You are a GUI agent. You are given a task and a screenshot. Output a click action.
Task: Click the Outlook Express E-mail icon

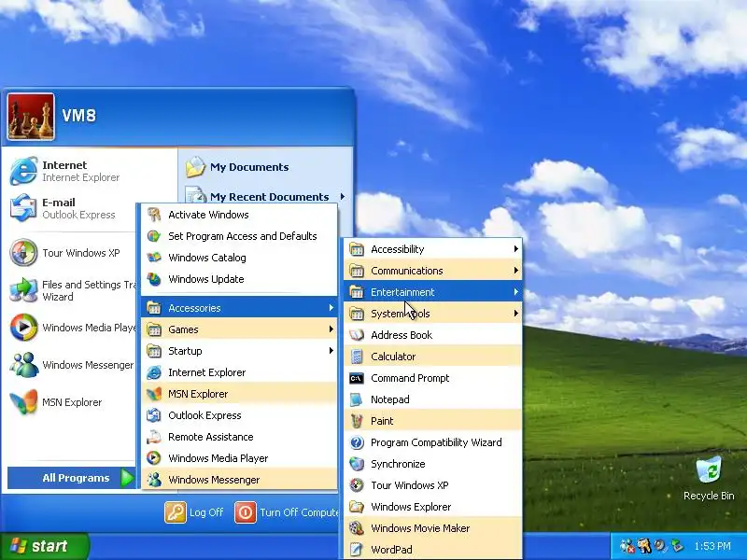pyautogui.click(x=22, y=208)
